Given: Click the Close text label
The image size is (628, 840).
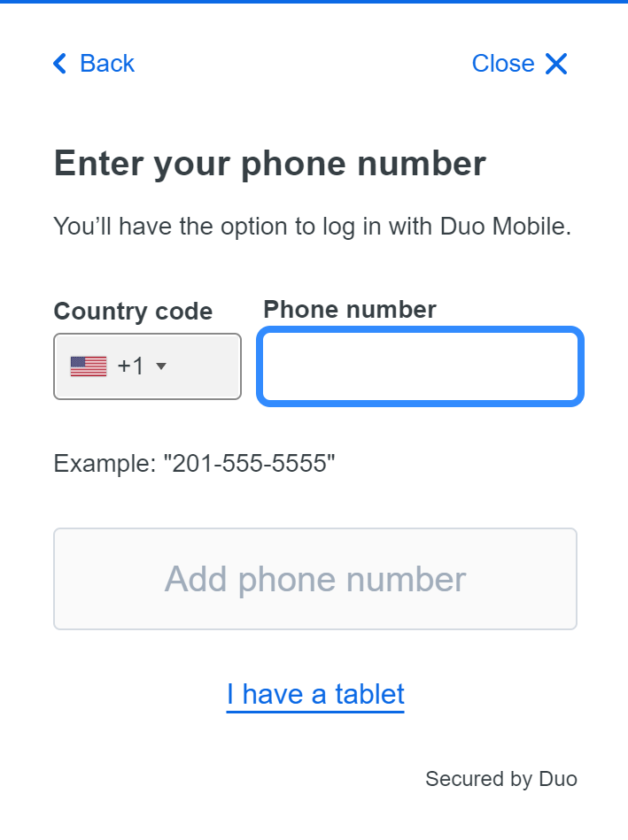Looking at the screenshot, I should click(503, 64).
